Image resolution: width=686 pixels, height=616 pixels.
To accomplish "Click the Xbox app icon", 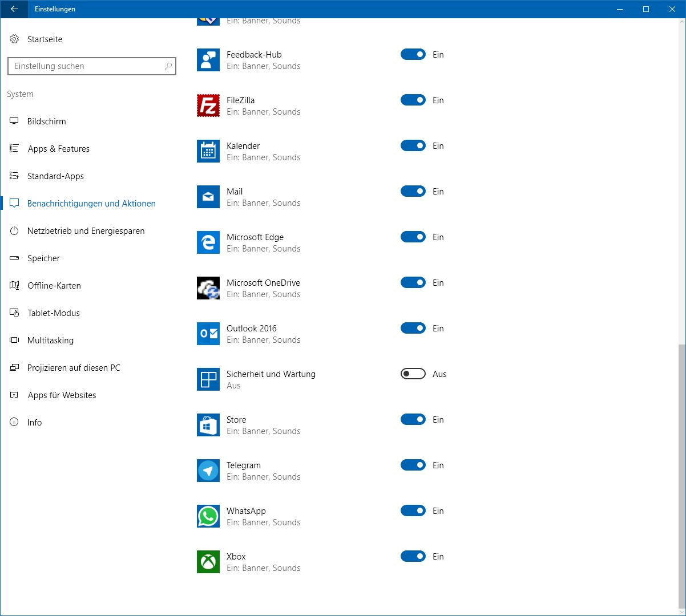I will [x=208, y=562].
